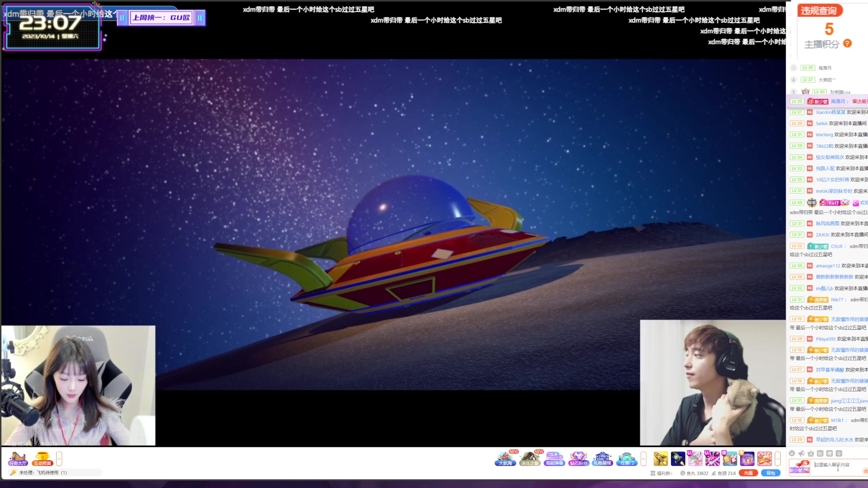The width and height of the screenshot is (868, 488).
Task: Click the crown 'A' danmaku style icon
Action: point(811,453)
